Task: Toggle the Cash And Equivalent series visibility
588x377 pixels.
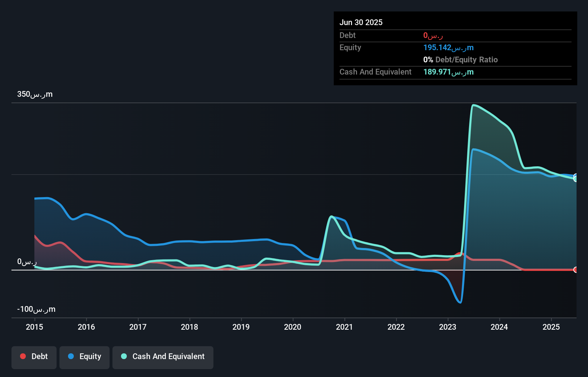Action: point(163,357)
